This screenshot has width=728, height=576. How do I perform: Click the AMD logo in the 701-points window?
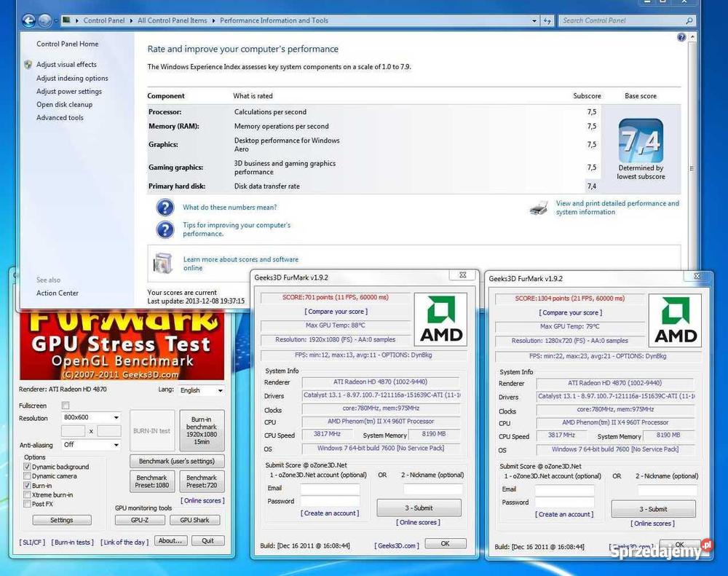coord(440,319)
